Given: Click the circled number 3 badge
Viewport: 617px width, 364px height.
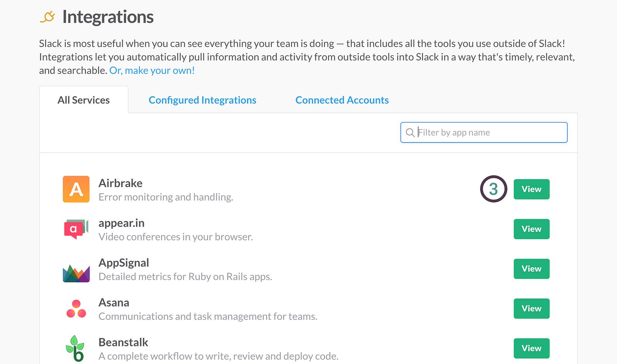Looking at the screenshot, I should tap(493, 189).
